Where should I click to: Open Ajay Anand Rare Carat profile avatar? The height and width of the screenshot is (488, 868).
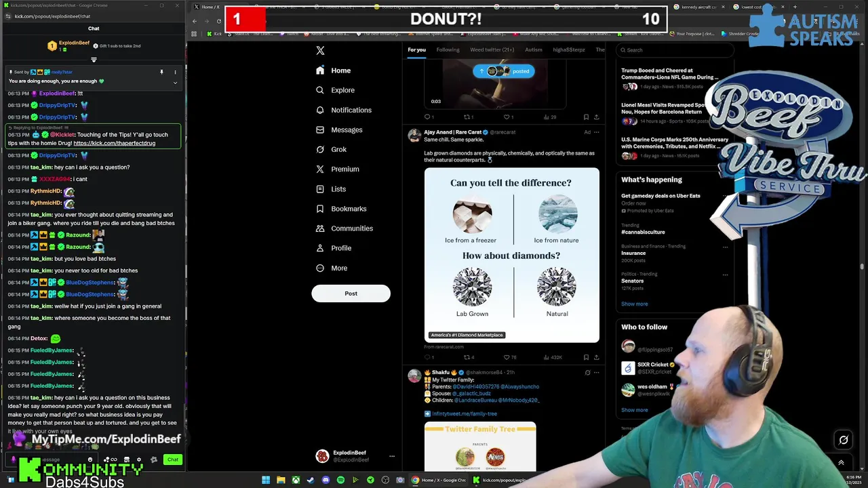click(x=414, y=135)
